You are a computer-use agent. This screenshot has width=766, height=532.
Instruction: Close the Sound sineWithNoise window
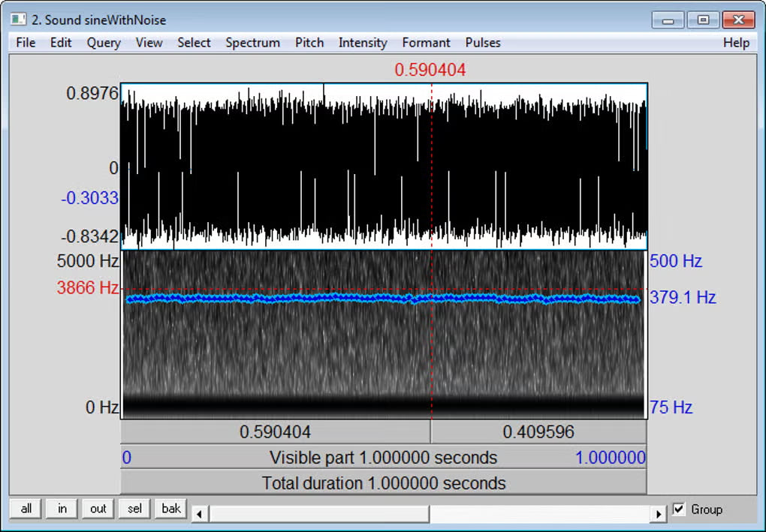739,20
